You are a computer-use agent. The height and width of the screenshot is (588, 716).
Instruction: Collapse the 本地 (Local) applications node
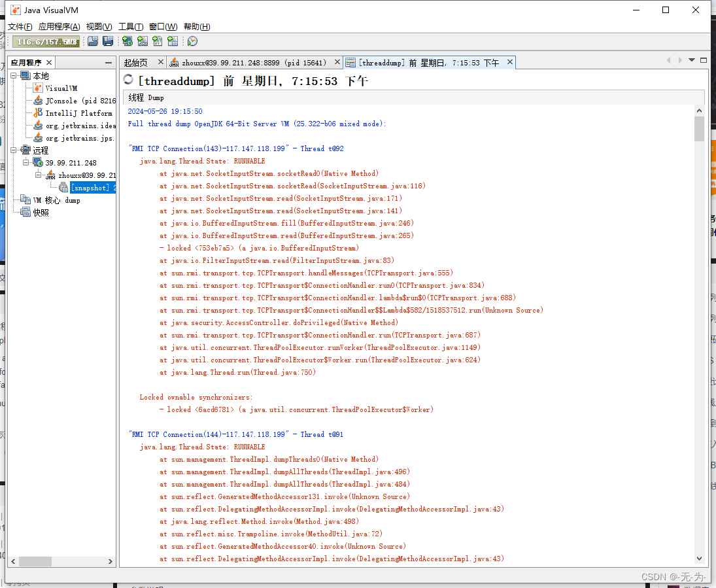coord(13,75)
